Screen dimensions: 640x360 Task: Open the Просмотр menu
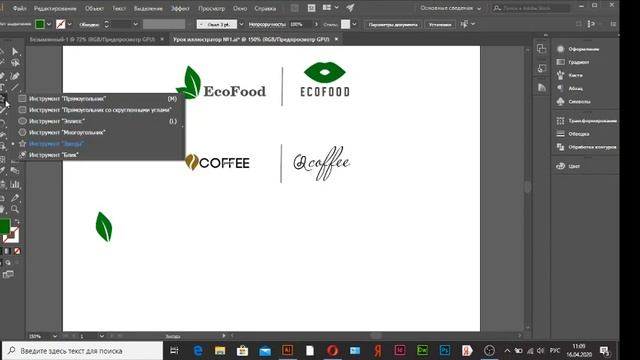tap(211, 8)
